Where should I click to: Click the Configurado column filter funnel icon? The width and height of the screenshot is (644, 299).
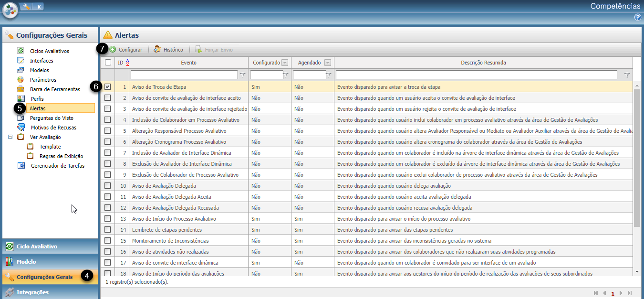[x=287, y=75]
